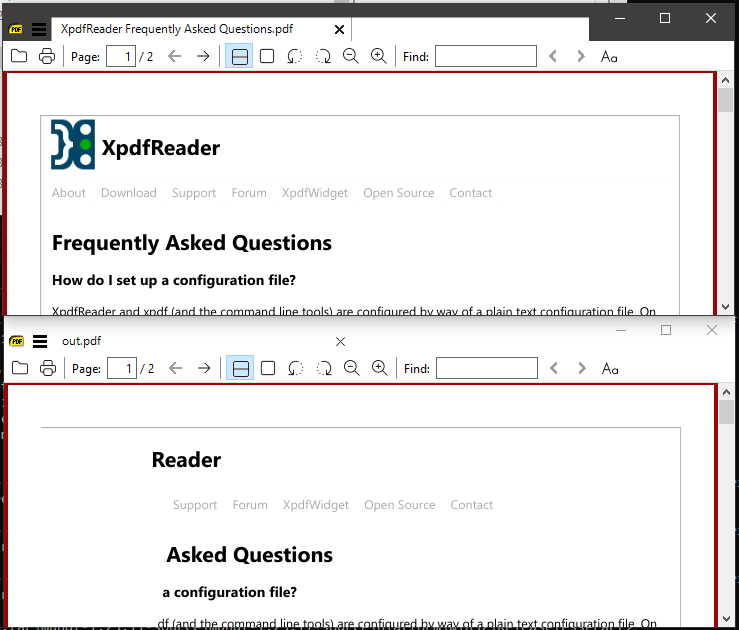Viewport: 739px width, 630px height.
Task: Rotate counterclockwise in upper window
Action: 295,56
